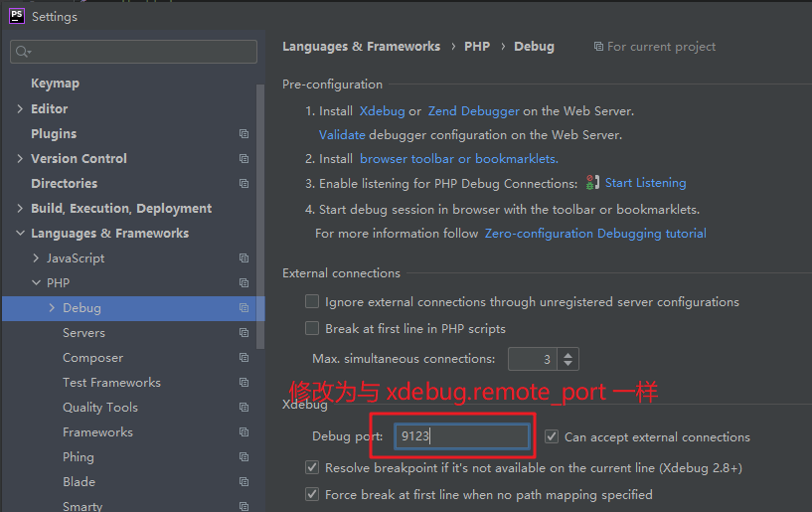Image resolution: width=812 pixels, height=512 pixels.
Task: Click project-level icon beside Composer
Action: pyautogui.click(x=244, y=358)
